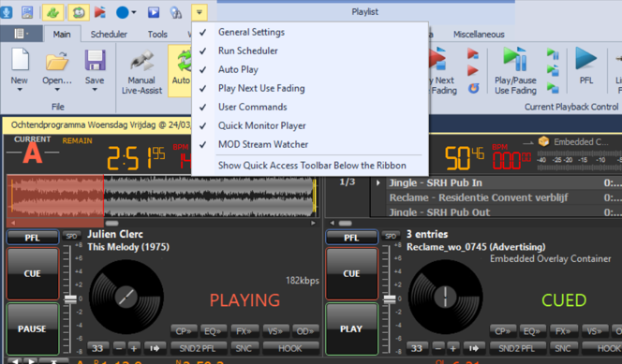Click the small plain red play triangle icon
The width and height of the screenshot is (622, 364).
(x=473, y=70)
